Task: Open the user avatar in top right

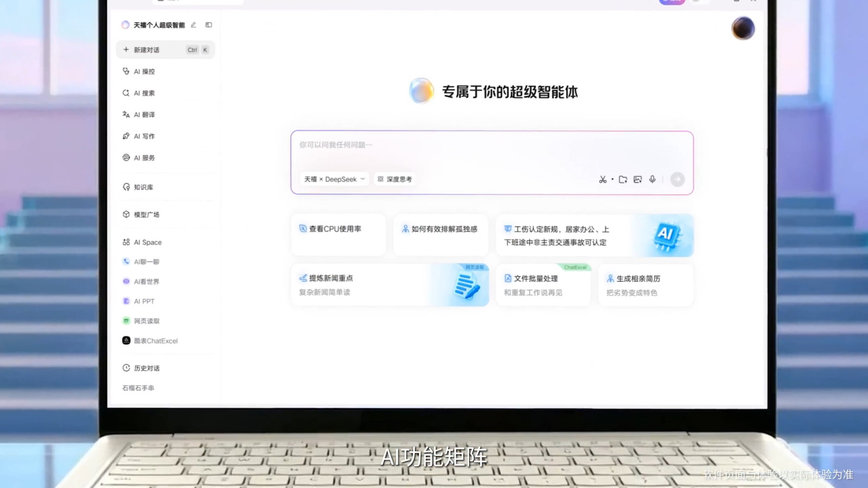Action: 743,28
